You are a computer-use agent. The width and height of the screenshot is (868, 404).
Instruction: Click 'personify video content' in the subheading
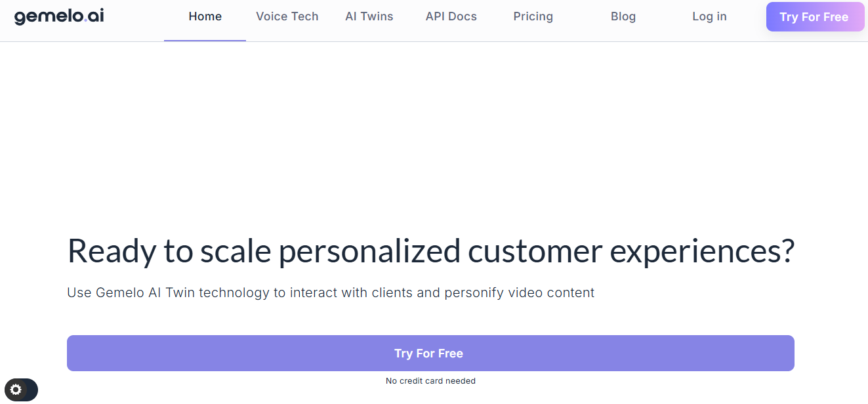[x=519, y=293]
